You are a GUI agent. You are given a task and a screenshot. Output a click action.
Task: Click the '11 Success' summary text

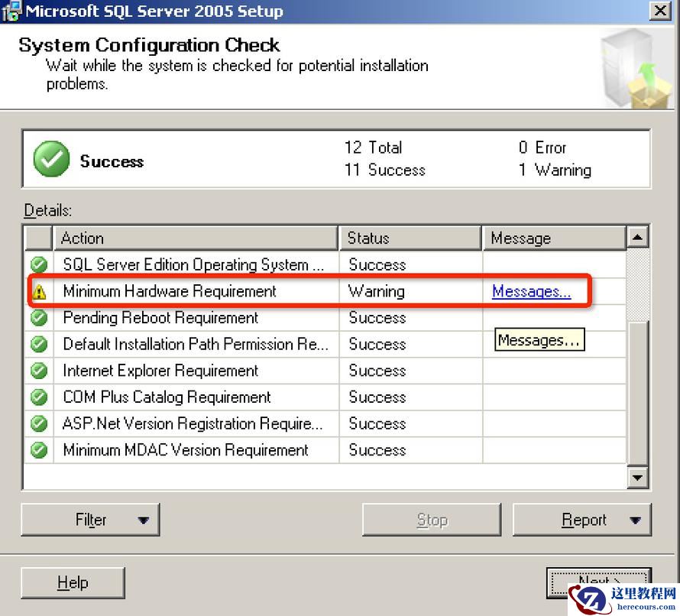pos(384,170)
